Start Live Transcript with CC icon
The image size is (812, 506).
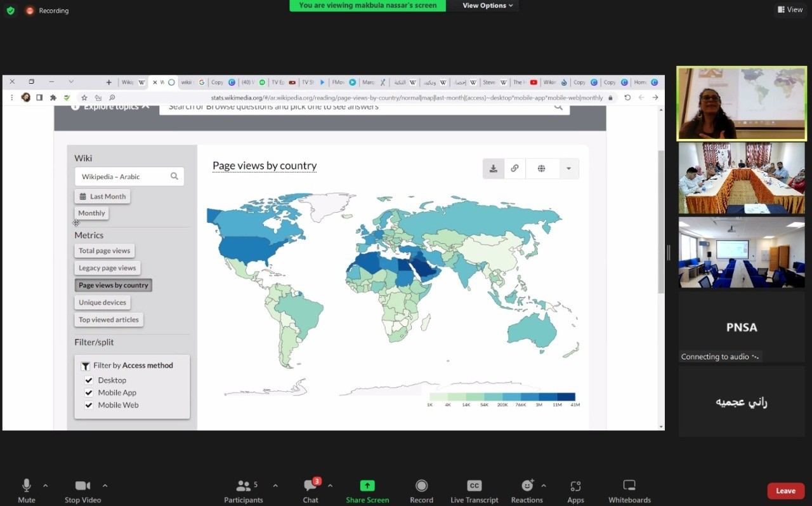pyautogui.click(x=474, y=486)
